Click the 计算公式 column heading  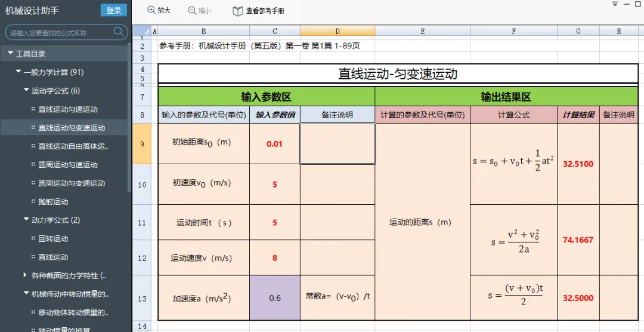point(514,115)
